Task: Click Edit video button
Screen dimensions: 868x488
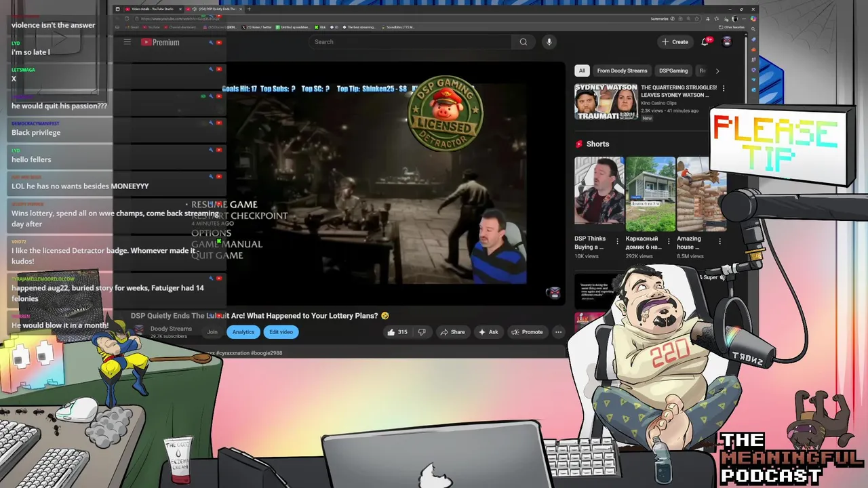Action: click(x=281, y=332)
